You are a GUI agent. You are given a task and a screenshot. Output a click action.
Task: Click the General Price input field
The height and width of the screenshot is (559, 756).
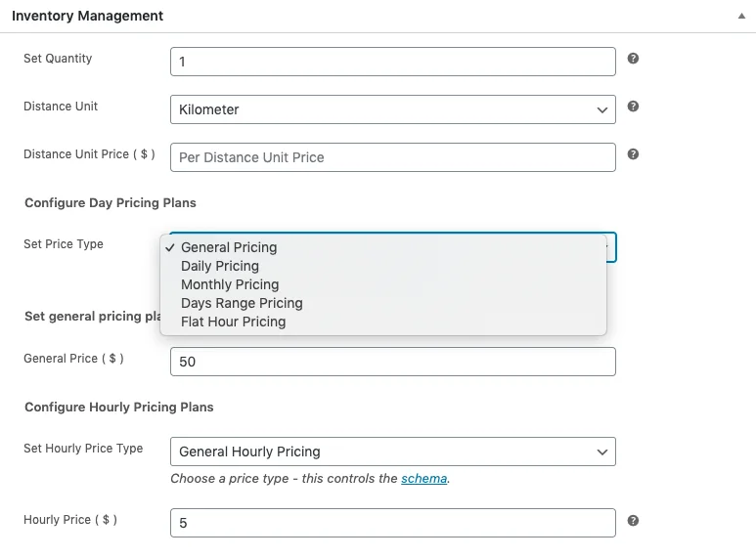(x=392, y=362)
